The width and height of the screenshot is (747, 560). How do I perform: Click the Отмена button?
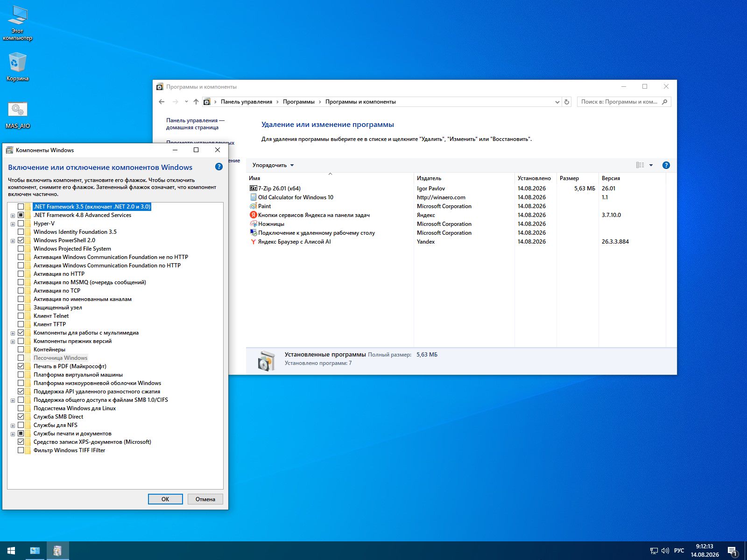pos(205,499)
